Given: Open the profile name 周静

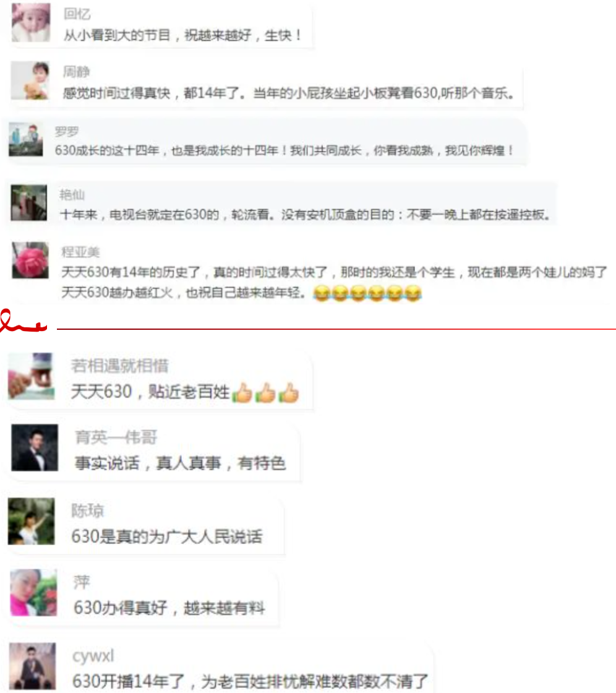Looking at the screenshot, I should [77, 72].
